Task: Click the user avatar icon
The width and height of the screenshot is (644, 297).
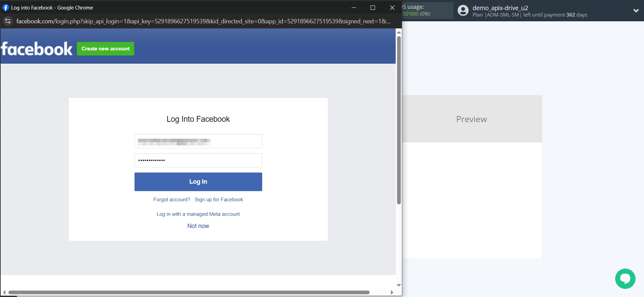Action: [463, 10]
